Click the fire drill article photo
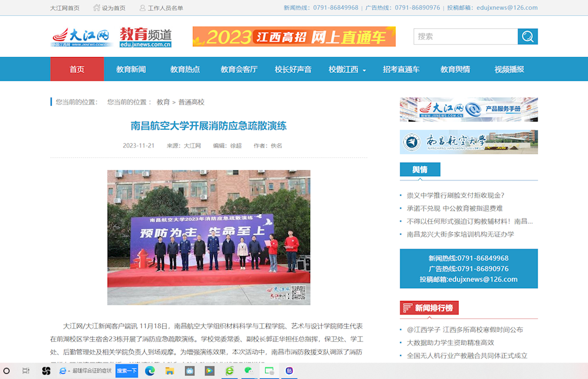 (209, 237)
